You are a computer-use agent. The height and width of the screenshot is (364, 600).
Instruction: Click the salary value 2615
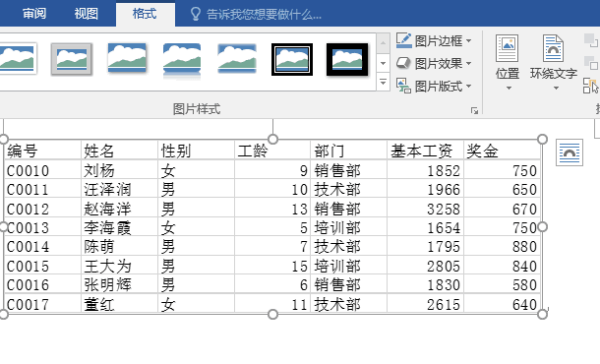point(443,305)
